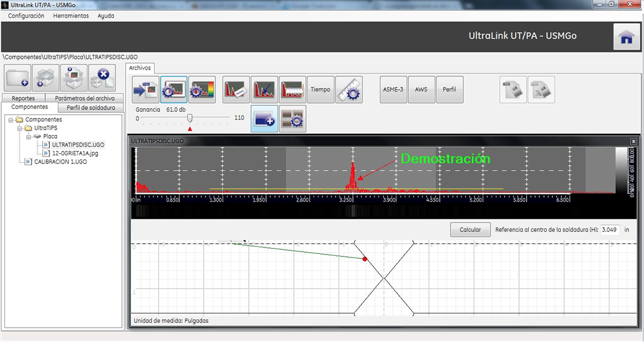Screen dimensions: 644x342
Task: Switch to the Reportes tab
Action: (23, 98)
